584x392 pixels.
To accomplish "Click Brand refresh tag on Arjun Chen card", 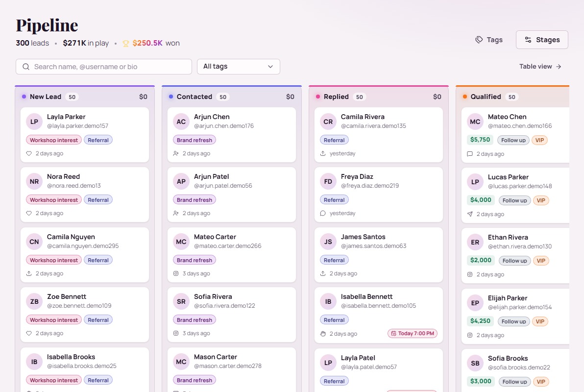I will [195, 140].
